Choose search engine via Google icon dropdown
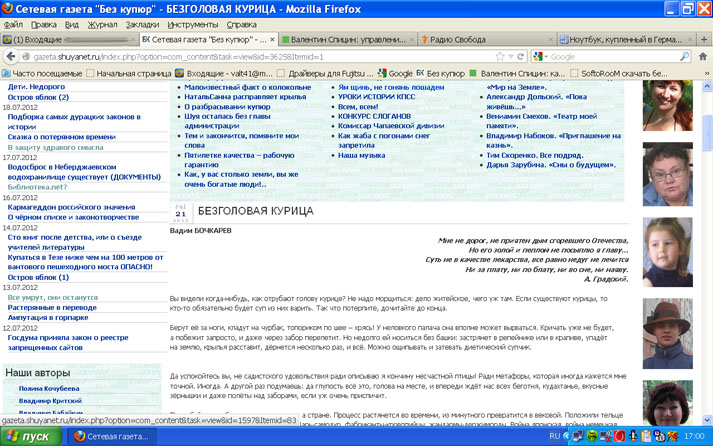This screenshot has height=446, width=713. pos(540,56)
